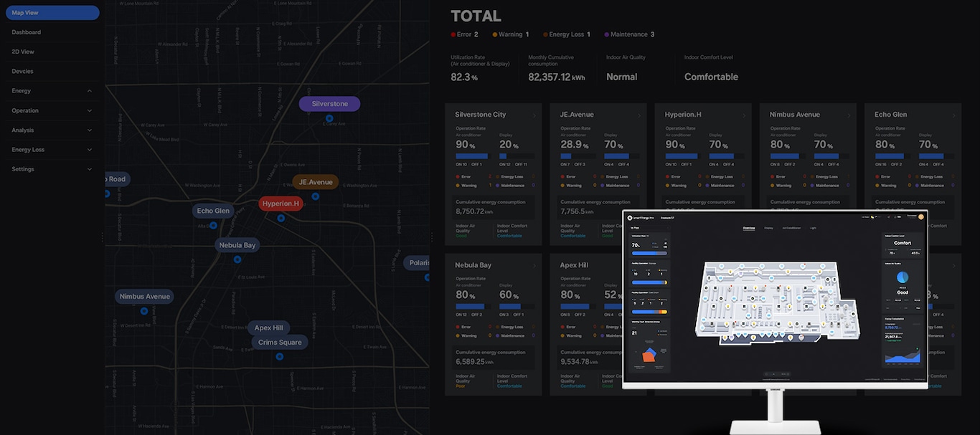Click the arrow on the Nebula Bay card

[x=534, y=266]
